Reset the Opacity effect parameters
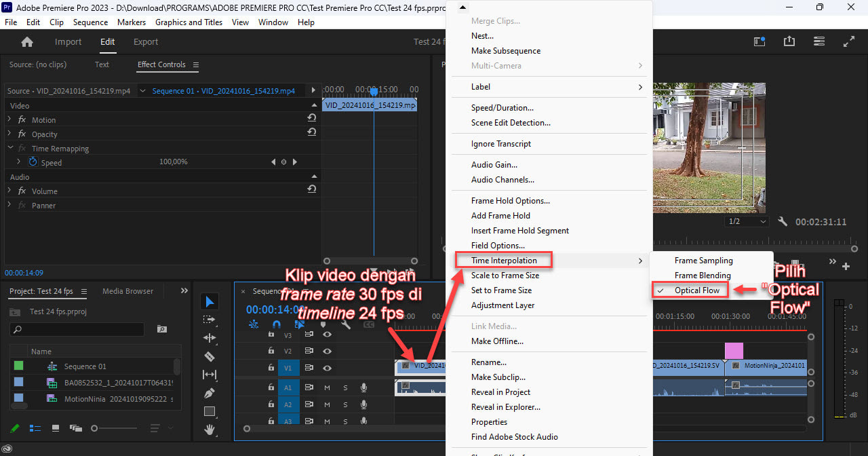Screen dimensions: 868x456 pyautogui.click(x=312, y=132)
